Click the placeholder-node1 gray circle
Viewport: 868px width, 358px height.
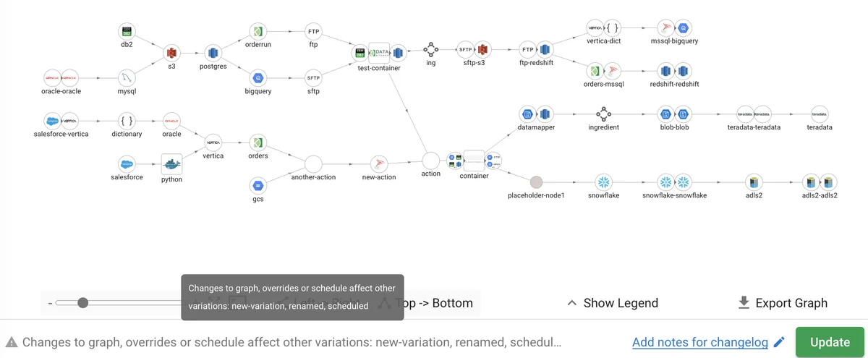point(536,181)
